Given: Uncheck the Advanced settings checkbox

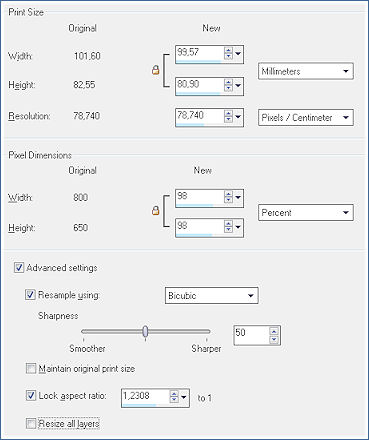Looking at the screenshot, I should (19, 268).
